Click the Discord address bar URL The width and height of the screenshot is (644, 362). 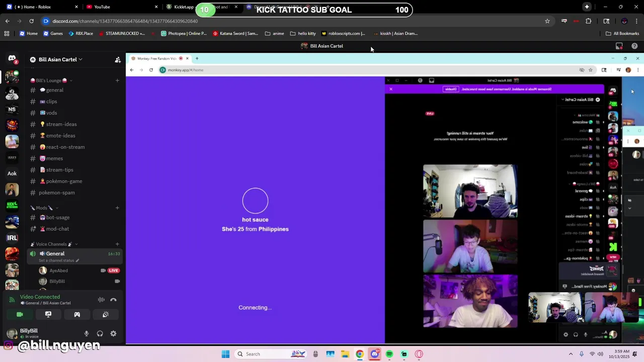click(x=125, y=21)
